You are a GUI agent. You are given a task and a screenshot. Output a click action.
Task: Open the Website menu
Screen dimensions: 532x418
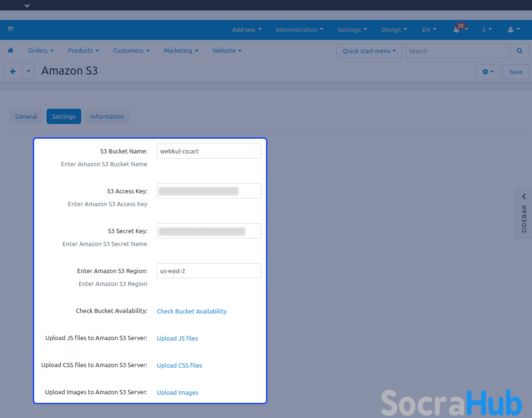click(x=227, y=50)
